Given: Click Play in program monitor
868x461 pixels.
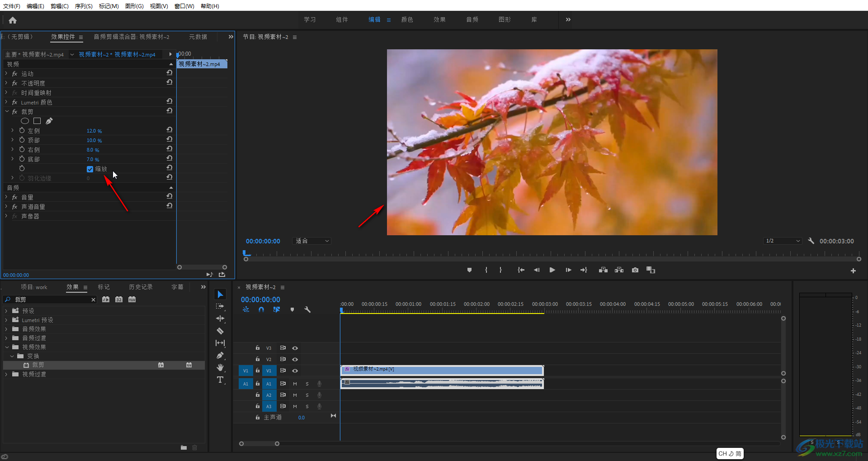Looking at the screenshot, I should (x=552, y=270).
